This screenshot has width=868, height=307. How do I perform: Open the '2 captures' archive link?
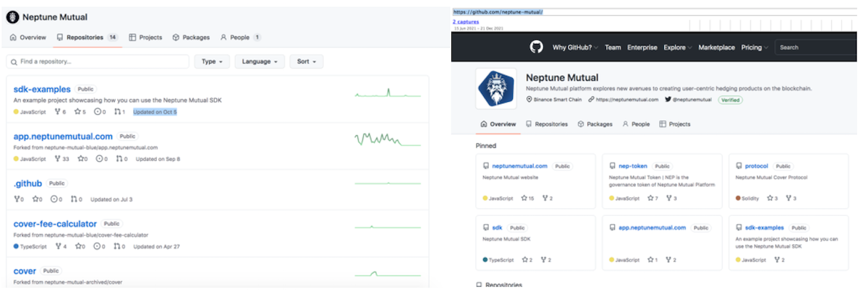464,22
